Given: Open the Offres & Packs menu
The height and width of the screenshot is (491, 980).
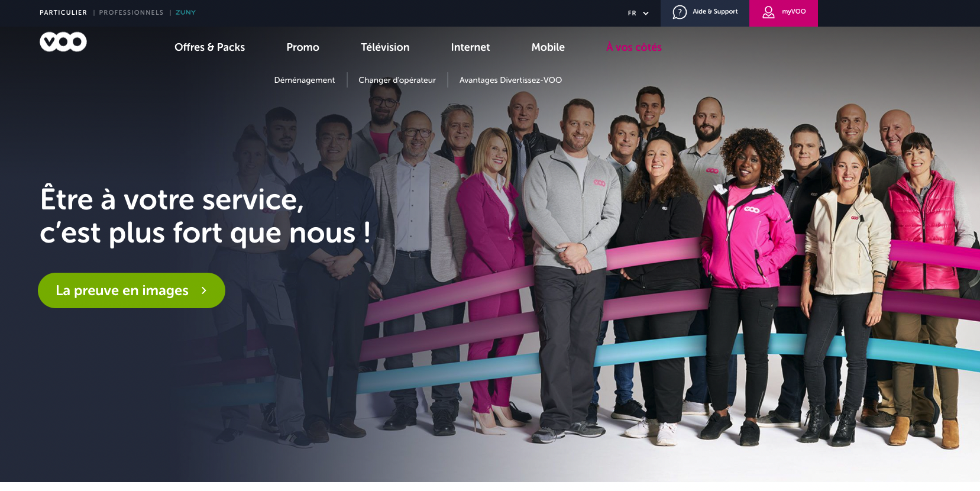Looking at the screenshot, I should coord(209,47).
